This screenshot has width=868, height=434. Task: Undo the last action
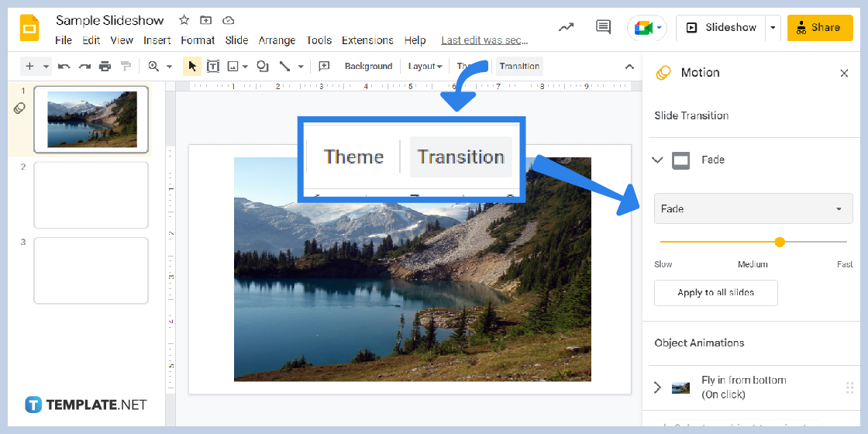tap(64, 67)
